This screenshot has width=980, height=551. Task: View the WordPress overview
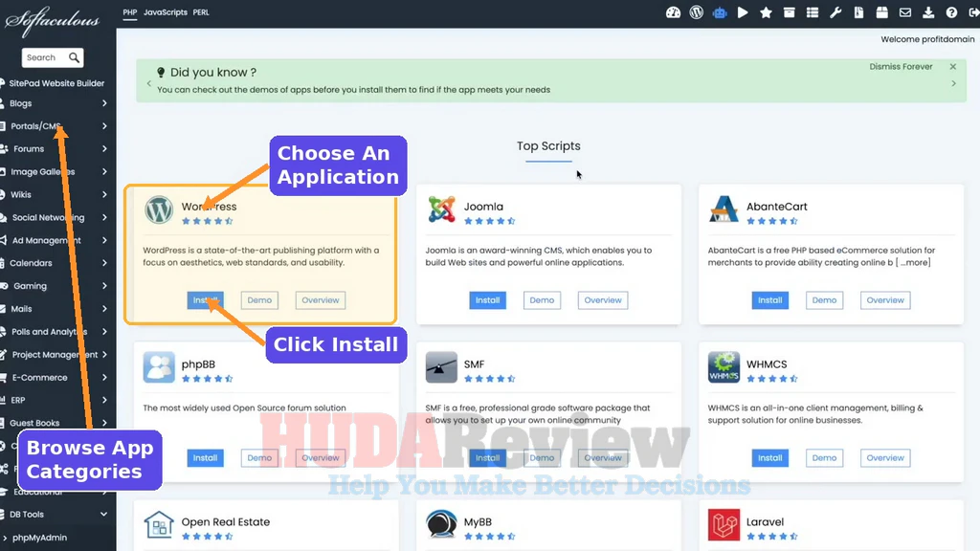[x=320, y=300]
